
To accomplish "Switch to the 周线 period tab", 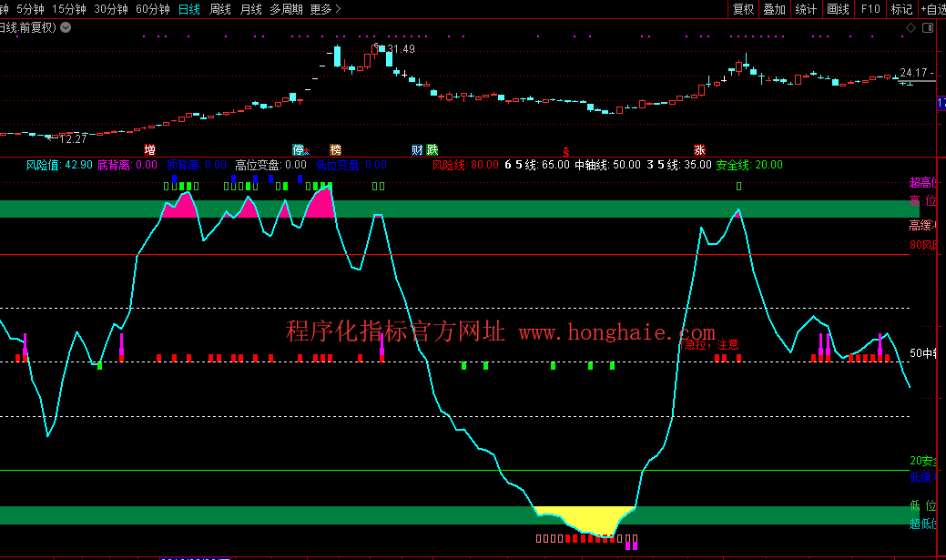I will click(x=220, y=9).
